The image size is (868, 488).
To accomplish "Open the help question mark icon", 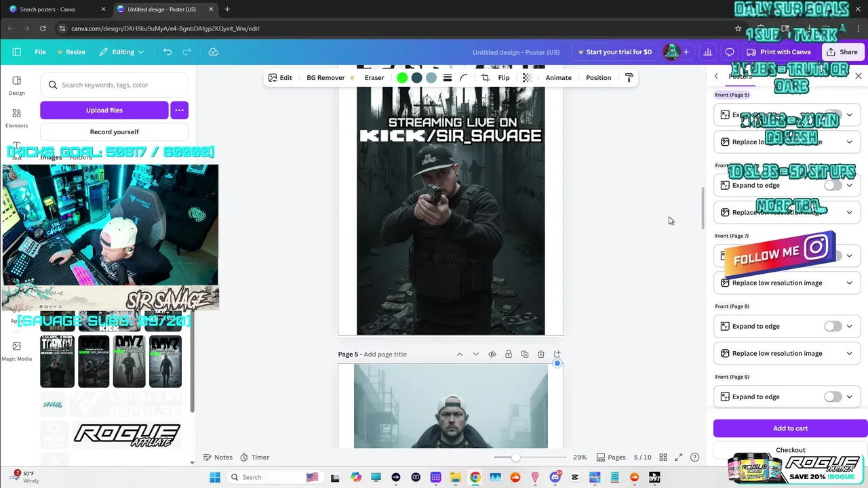I will [x=694, y=457].
